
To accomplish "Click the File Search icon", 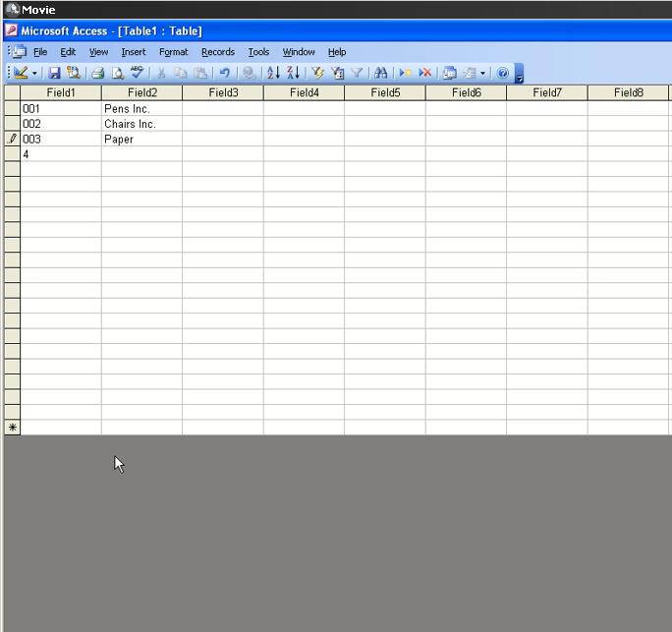I will [74, 73].
